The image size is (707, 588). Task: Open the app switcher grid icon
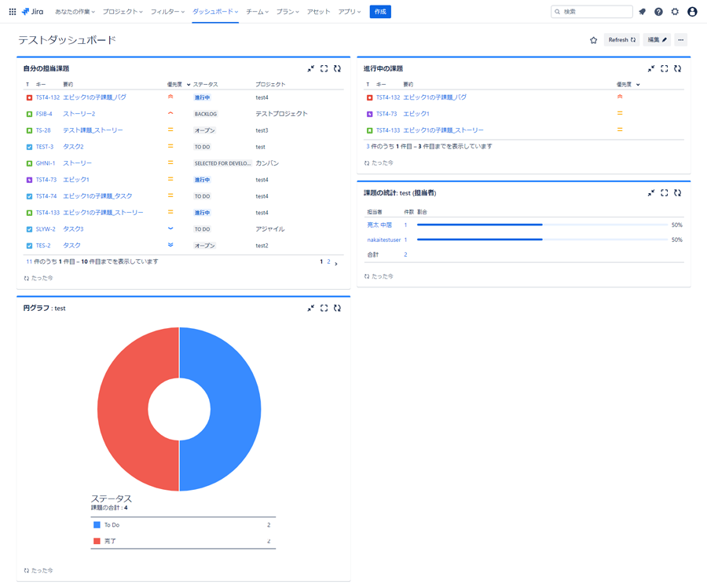(13, 12)
